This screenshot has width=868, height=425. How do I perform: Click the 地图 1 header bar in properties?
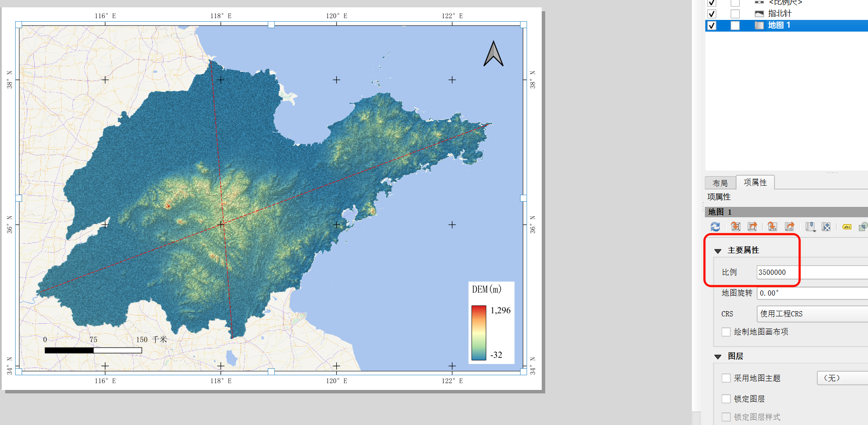[x=787, y=212]
